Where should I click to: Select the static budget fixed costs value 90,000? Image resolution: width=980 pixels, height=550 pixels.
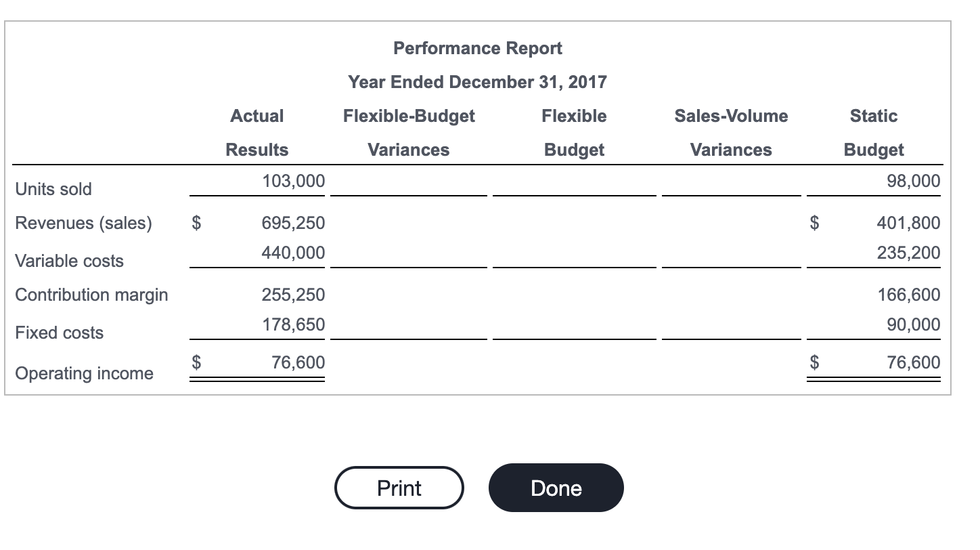click(x=913, y=324)
